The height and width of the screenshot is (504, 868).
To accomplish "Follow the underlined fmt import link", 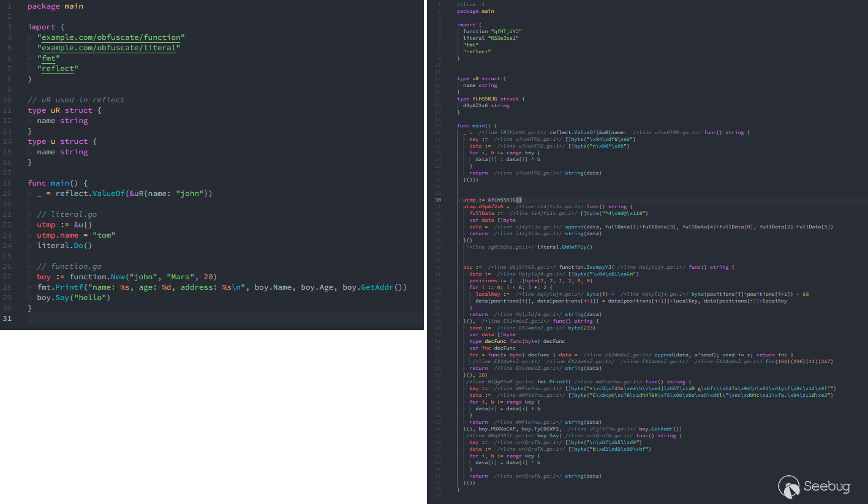I will (48, 58).
